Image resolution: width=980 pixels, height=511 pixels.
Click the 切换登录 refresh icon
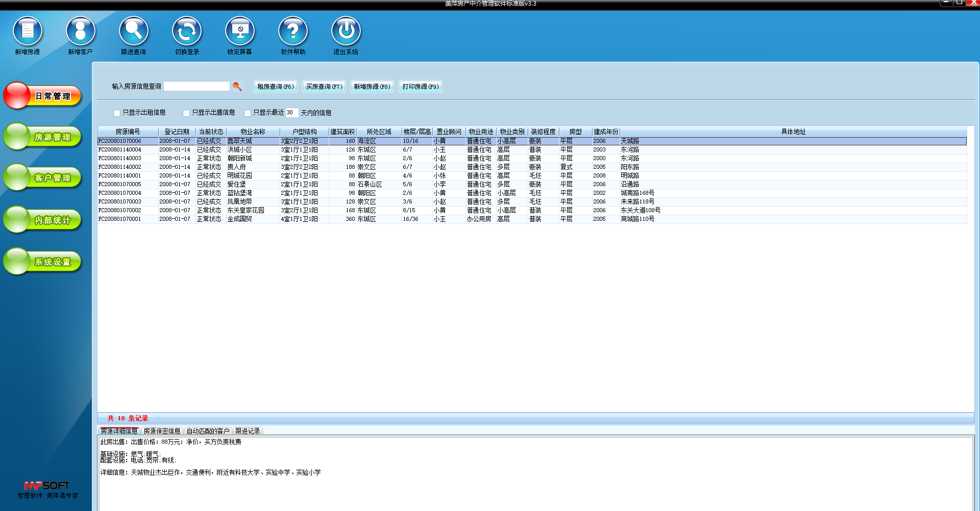[187, 31]
